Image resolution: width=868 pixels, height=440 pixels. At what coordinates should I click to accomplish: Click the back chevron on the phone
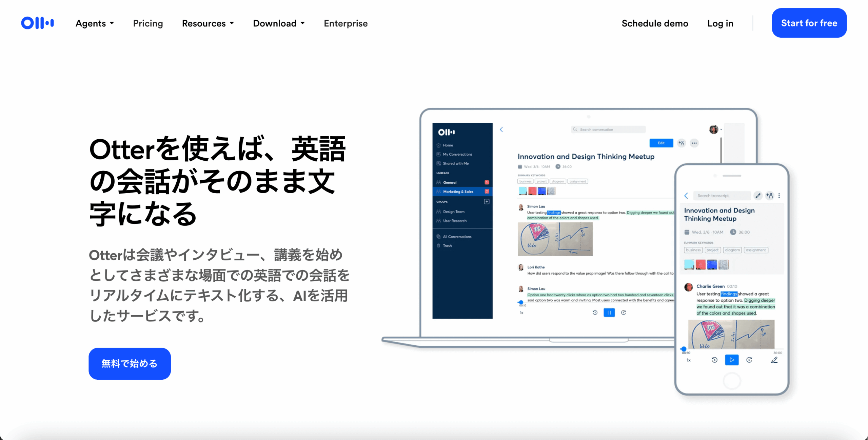tap(686, 196)
